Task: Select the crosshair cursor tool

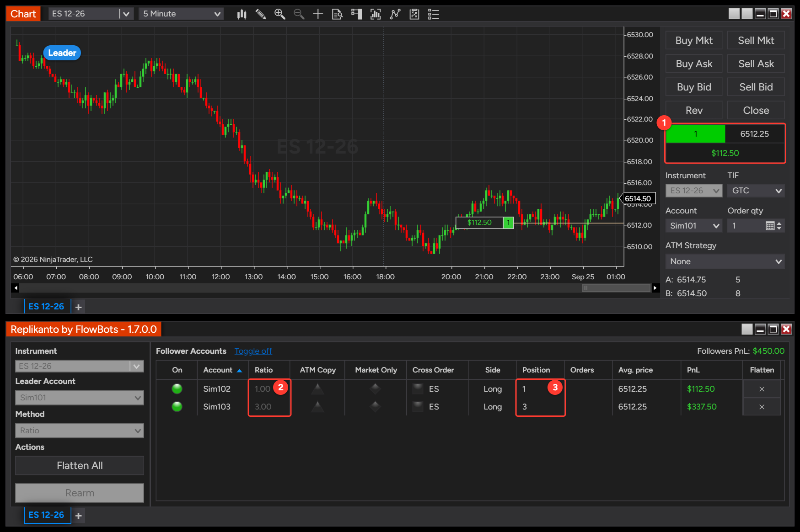Action: [318, 14]
